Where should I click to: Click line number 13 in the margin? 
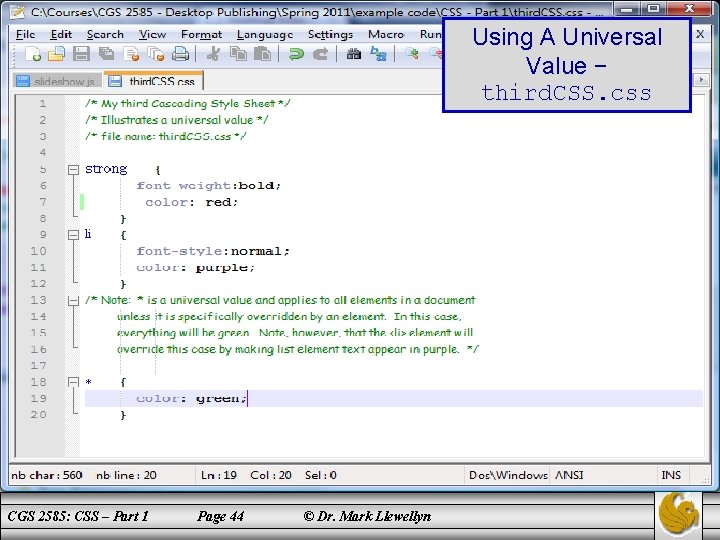coord(39,300)
